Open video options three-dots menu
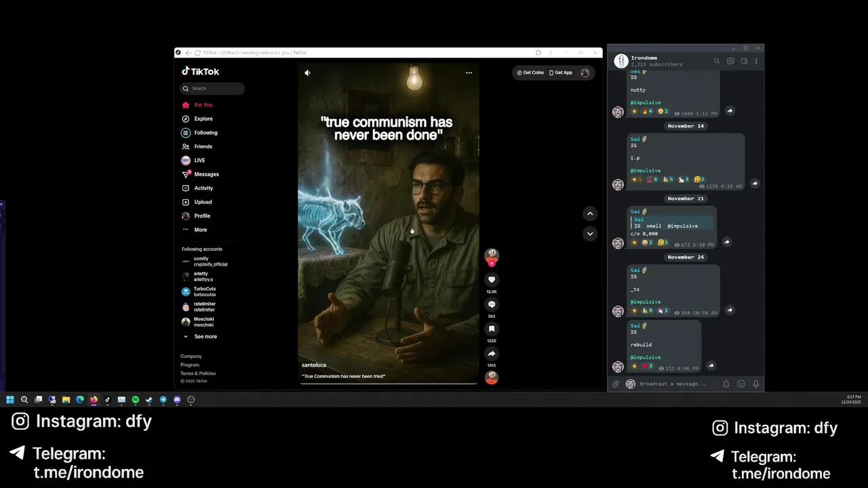 click(x=469, y=73)
